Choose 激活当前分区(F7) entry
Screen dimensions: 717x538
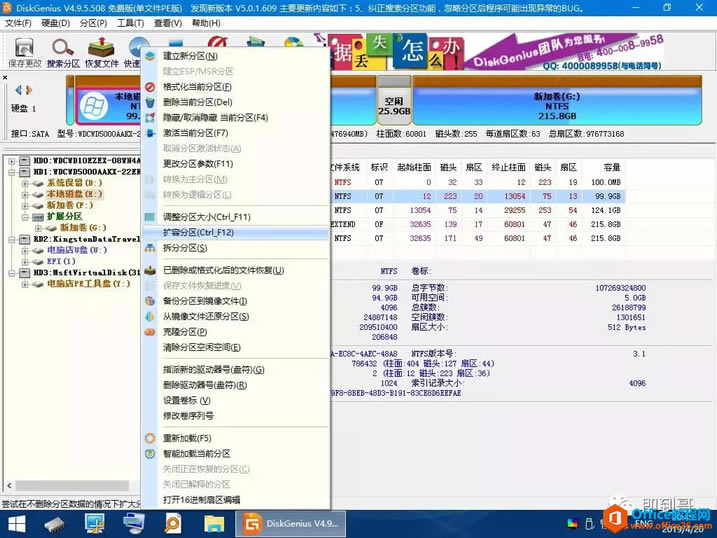195,133
